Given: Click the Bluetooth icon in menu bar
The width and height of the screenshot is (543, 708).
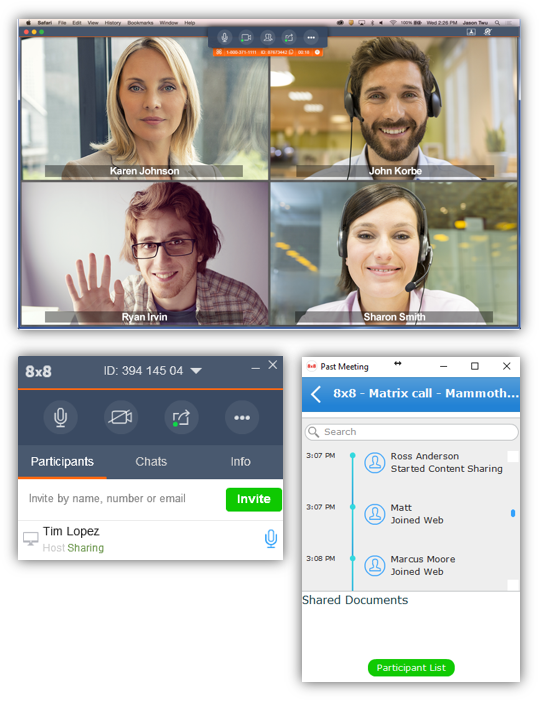Looking at the screenshot, I should (x=372, y=23).
